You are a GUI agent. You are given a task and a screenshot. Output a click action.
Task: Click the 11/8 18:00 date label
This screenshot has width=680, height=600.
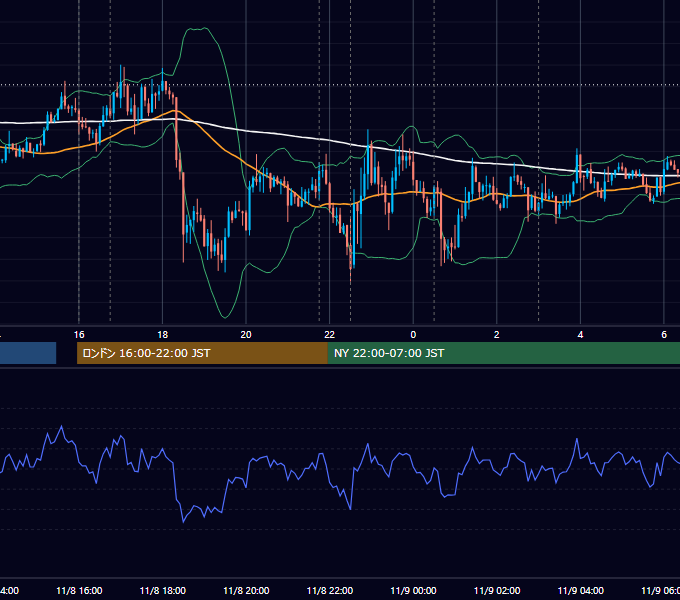point(163,590)
